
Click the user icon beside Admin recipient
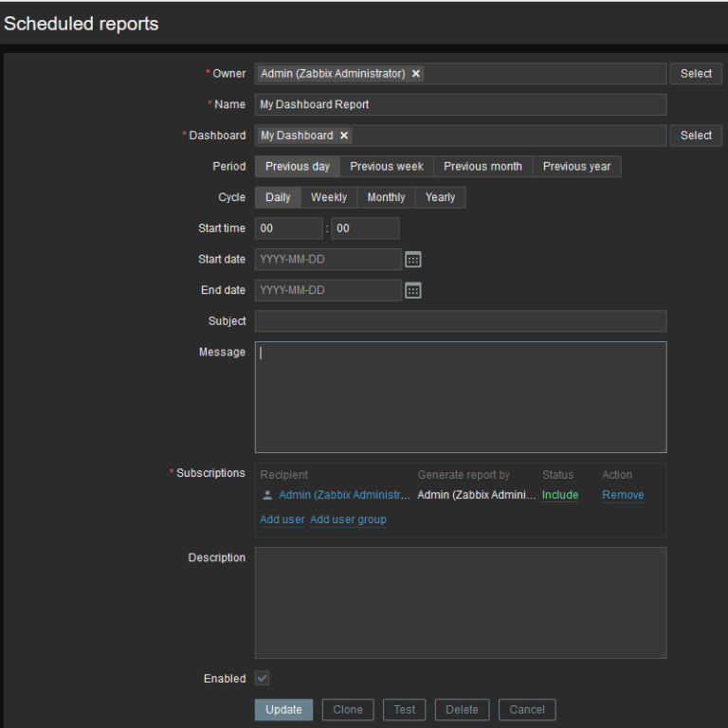267,495
